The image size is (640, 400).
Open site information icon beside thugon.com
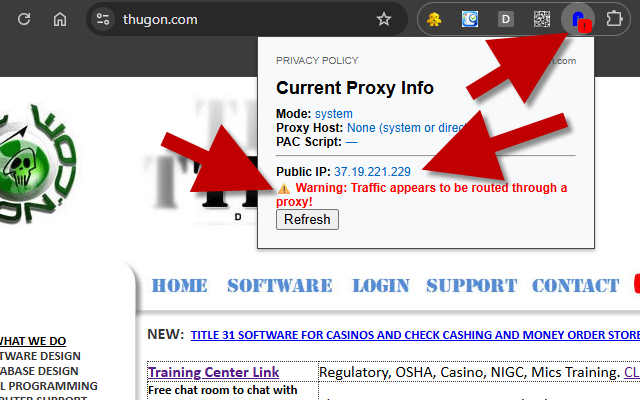click(102, 19)
